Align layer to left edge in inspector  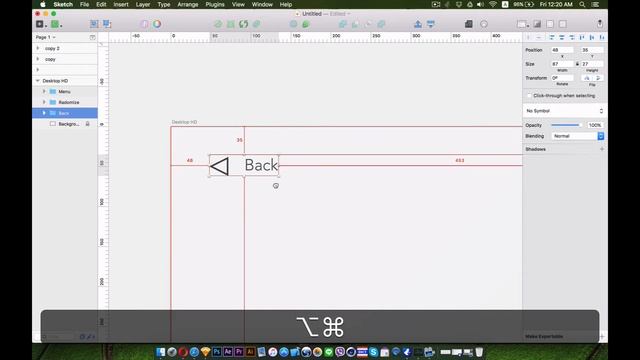(552, 37)
